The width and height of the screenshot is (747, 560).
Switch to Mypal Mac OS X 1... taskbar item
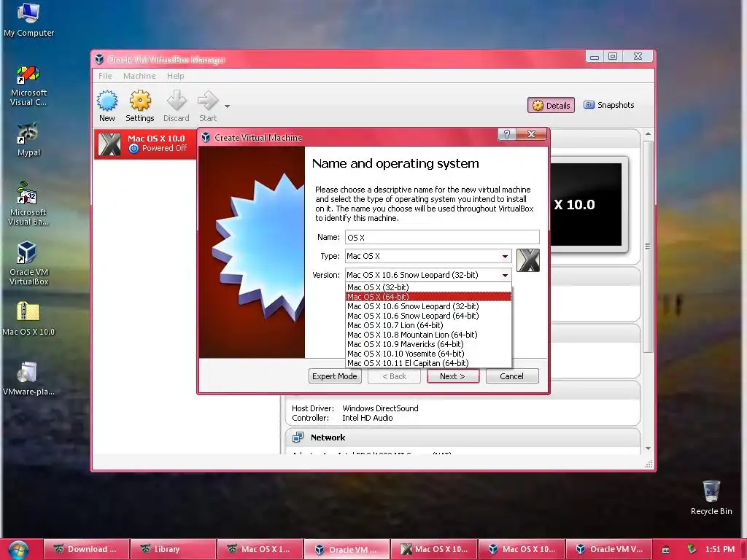point(260,549)
